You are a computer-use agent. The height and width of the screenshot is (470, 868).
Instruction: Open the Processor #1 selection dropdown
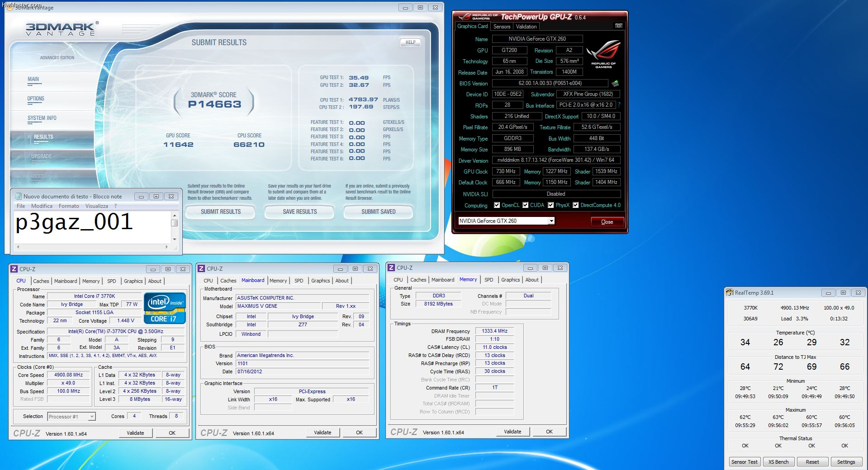[92, 417]
